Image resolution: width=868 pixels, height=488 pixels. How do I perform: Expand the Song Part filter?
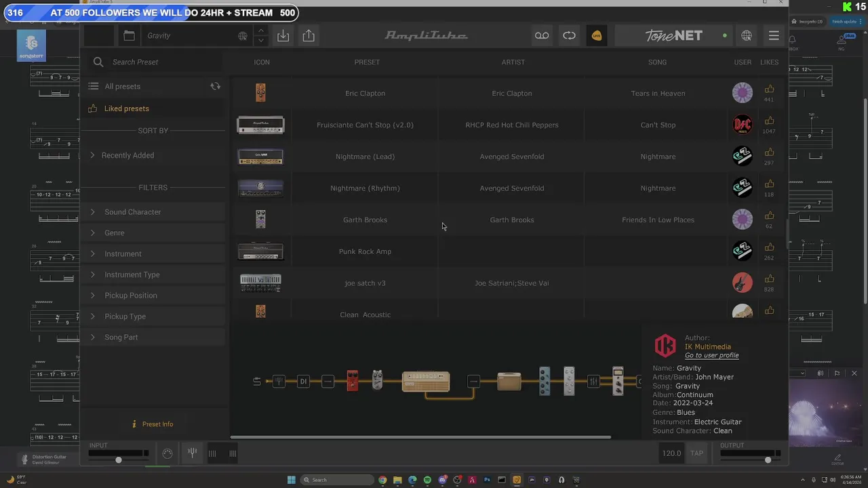point(155,338)
